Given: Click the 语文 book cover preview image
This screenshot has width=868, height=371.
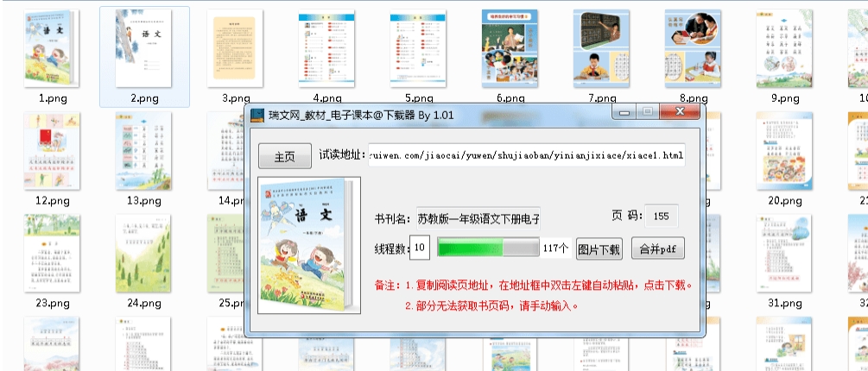Looking at the screenshot, I should [309, 245].
